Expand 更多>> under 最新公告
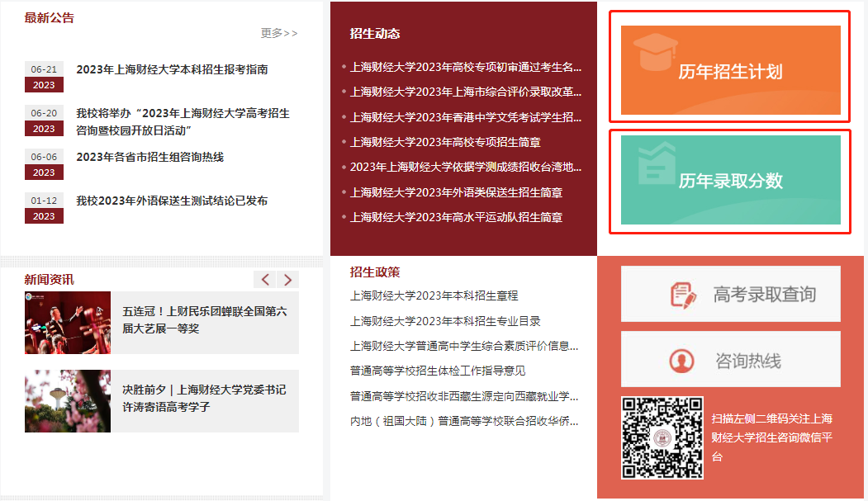This screenshot has width=868, height=501. pyautogui.click(x=279, y=32)
